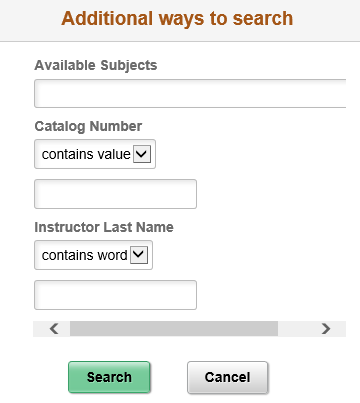The width and height of the screenshot is (360, 403).
Task: Expand match-type options for Instructor Last Name
Action: coord(93,255)
